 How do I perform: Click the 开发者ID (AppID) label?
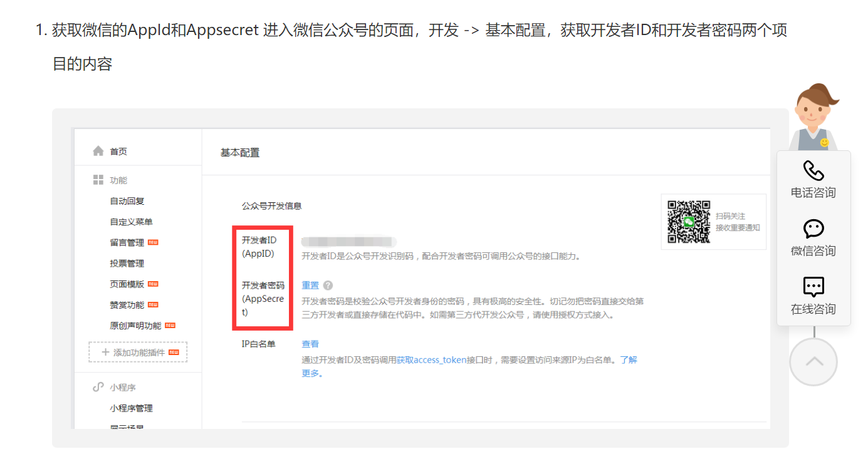(259, 247)
